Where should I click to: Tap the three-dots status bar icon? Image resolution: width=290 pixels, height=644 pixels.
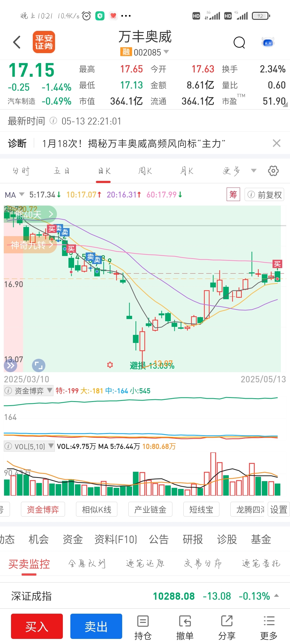click(126, 16)
